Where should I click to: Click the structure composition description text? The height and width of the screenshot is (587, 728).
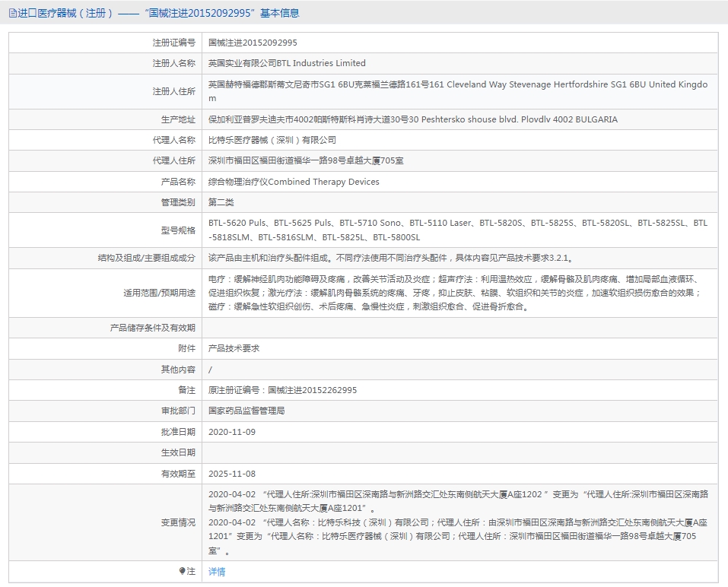(390, 259)
